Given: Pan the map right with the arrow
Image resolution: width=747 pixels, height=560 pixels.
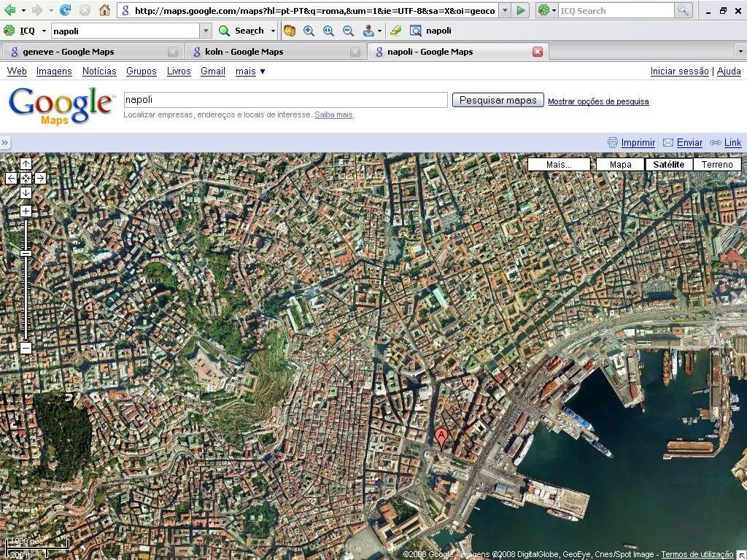Looking at the screenshot, I should (40, 178).
